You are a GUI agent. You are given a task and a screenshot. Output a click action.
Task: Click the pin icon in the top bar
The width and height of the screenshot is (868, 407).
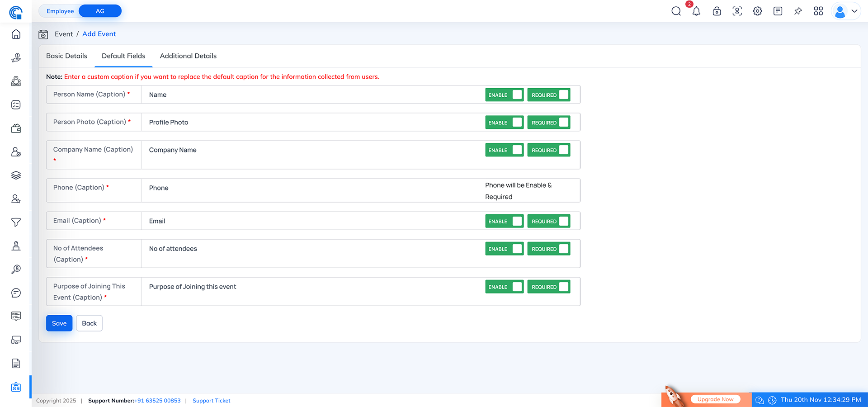point(798,11)
